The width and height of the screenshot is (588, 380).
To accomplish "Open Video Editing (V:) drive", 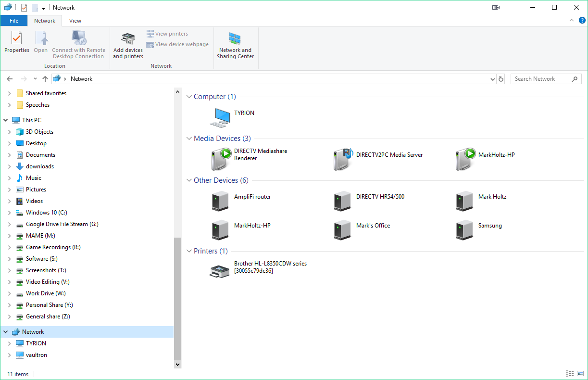I will (x=48, y=282).
